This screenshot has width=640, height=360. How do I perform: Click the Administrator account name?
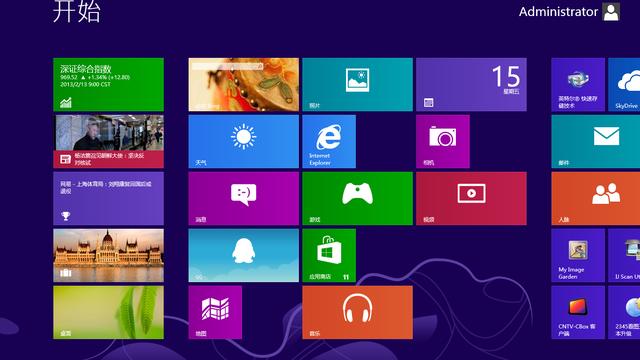[x=558, y=12]
